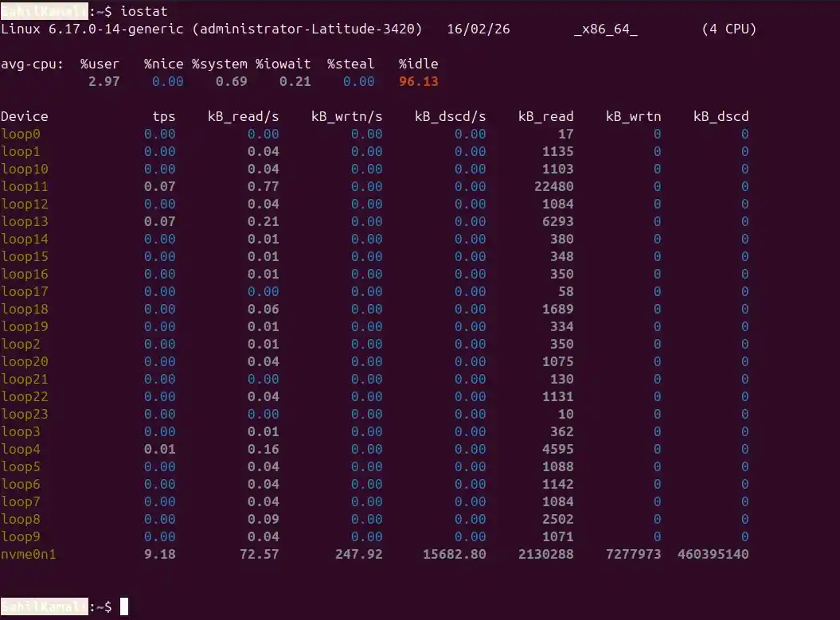Screen dimensions: 840x620
Task: Click the loop8 device name
Action: (x=21, y=520)
